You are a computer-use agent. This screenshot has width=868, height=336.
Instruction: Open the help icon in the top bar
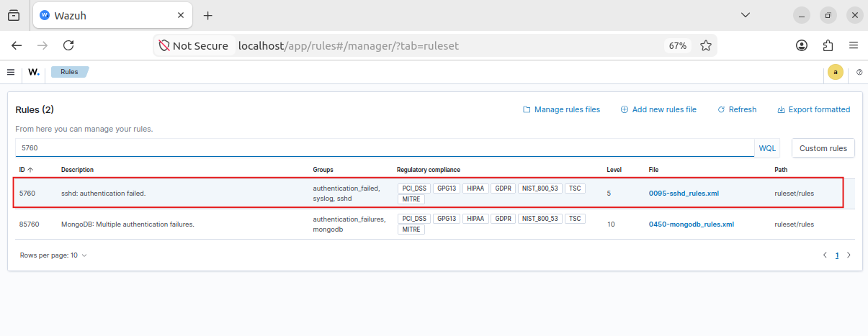click(x=859, y=72)
